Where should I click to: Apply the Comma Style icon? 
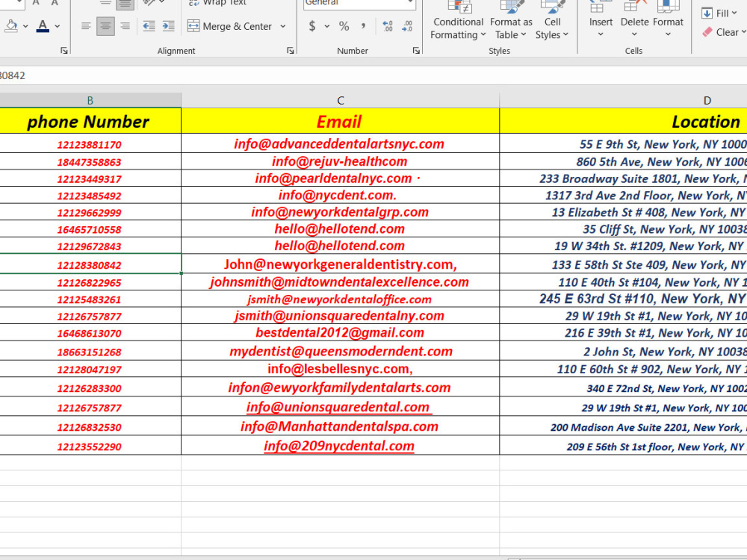point(363,26)
